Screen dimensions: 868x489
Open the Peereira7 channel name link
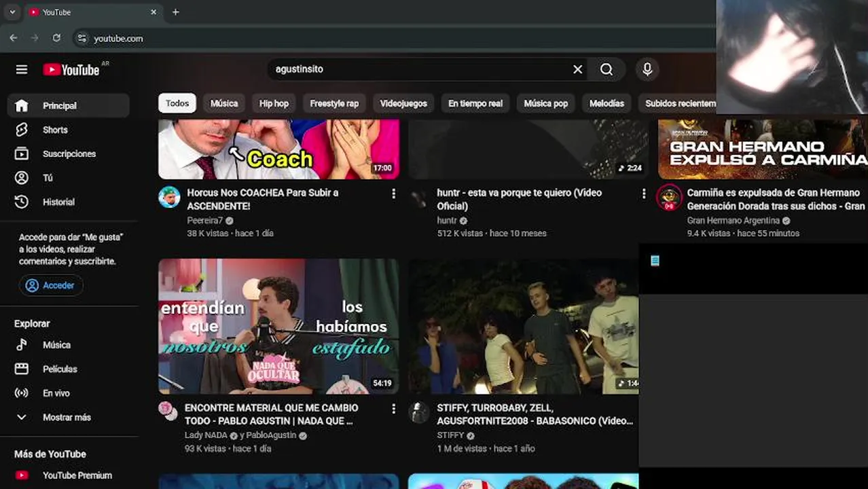(x=205, y=221)
